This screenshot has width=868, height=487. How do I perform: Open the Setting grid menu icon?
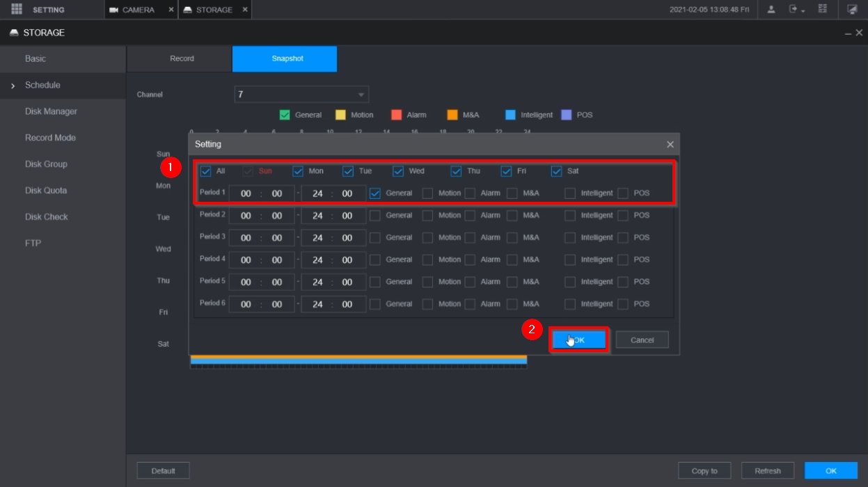point(17,10)
